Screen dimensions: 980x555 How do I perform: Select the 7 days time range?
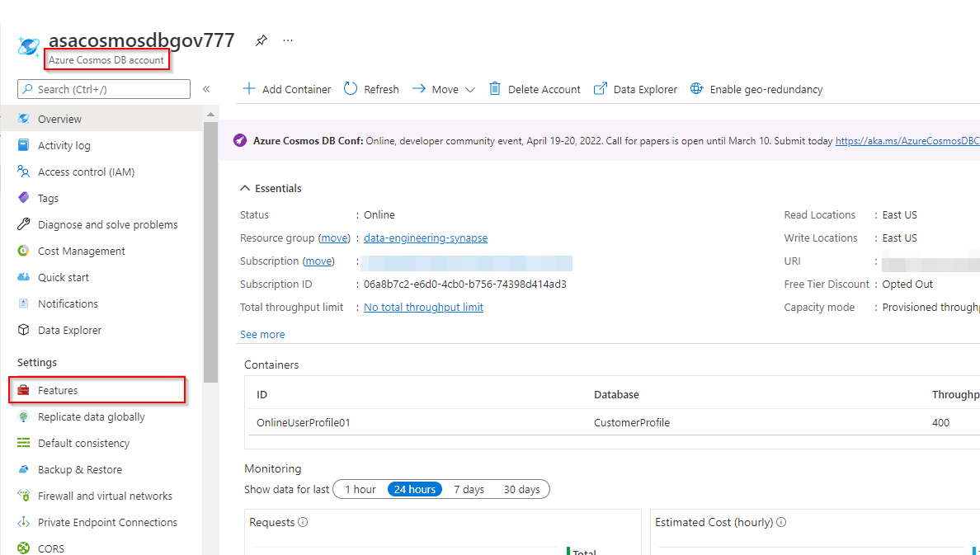(x=469, y=489)
